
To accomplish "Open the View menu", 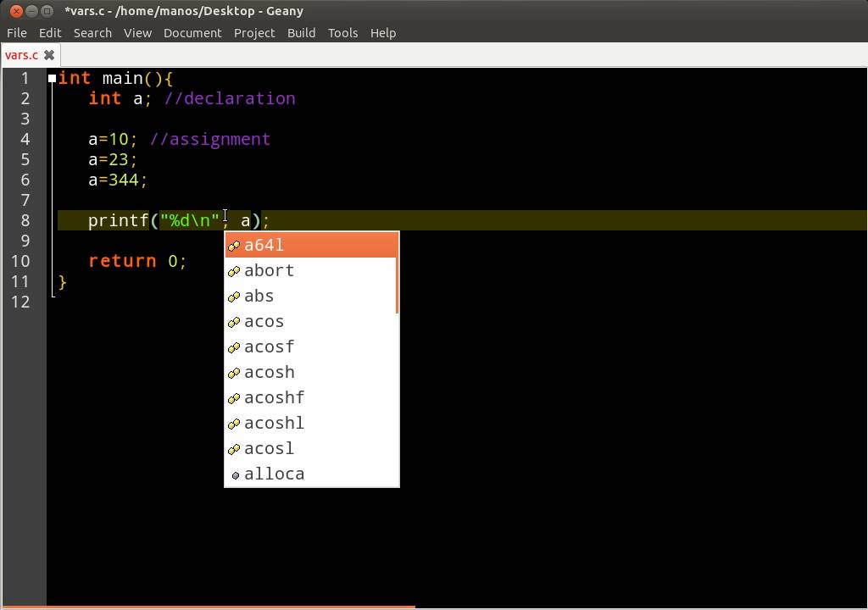I will (x=138, y=33).
